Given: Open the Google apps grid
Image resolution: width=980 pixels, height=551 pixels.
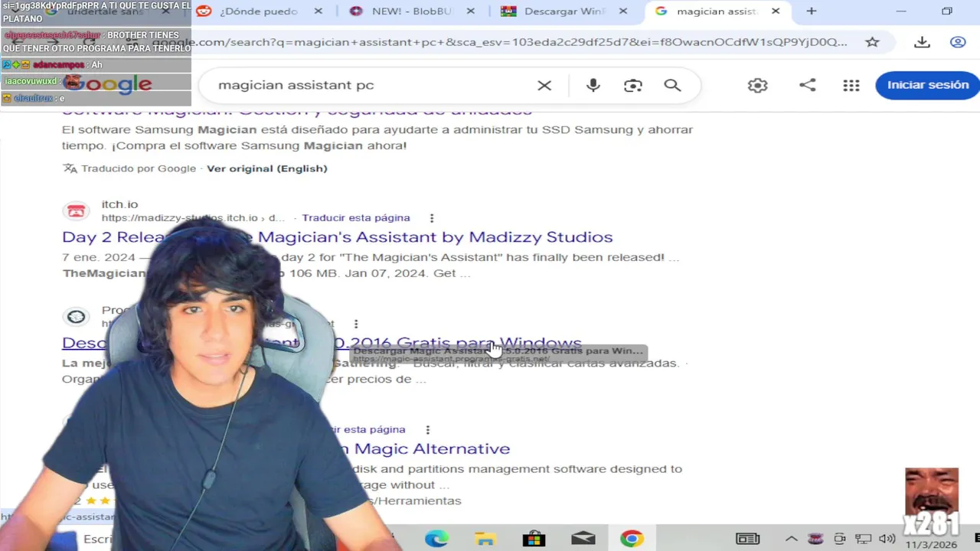Looking at the screenshot, I should [851, 85].
